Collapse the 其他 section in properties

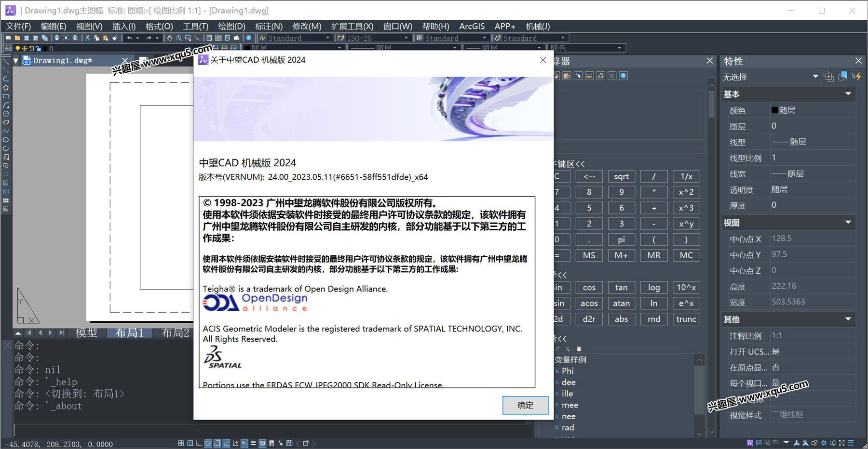(848, 319)
